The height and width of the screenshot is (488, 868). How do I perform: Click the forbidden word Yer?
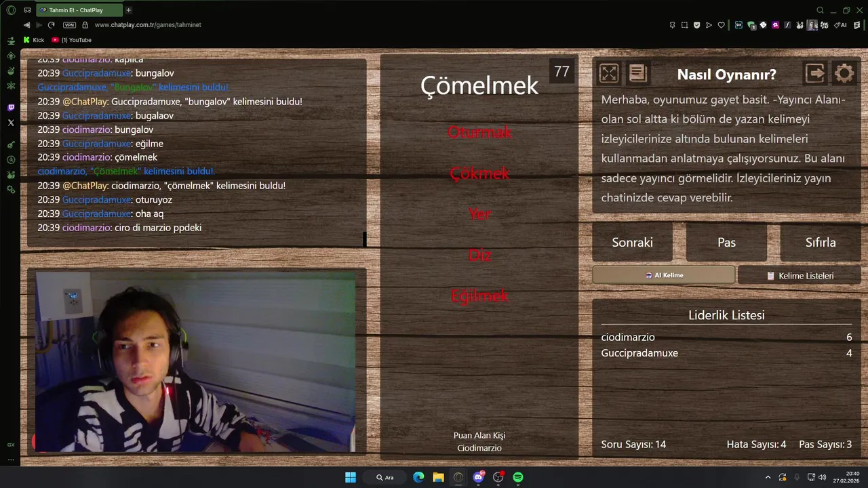pyautogui.click(x=479, y=213)
